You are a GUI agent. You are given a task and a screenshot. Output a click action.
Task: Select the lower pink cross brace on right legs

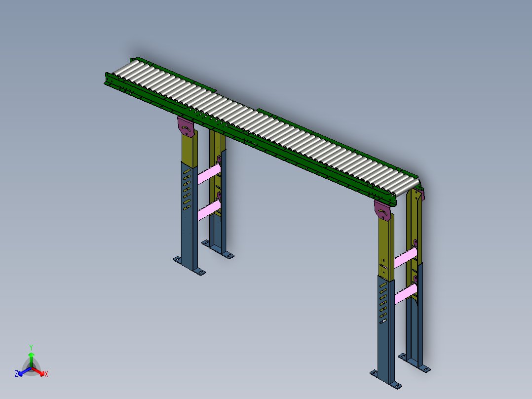click(406, 294)
